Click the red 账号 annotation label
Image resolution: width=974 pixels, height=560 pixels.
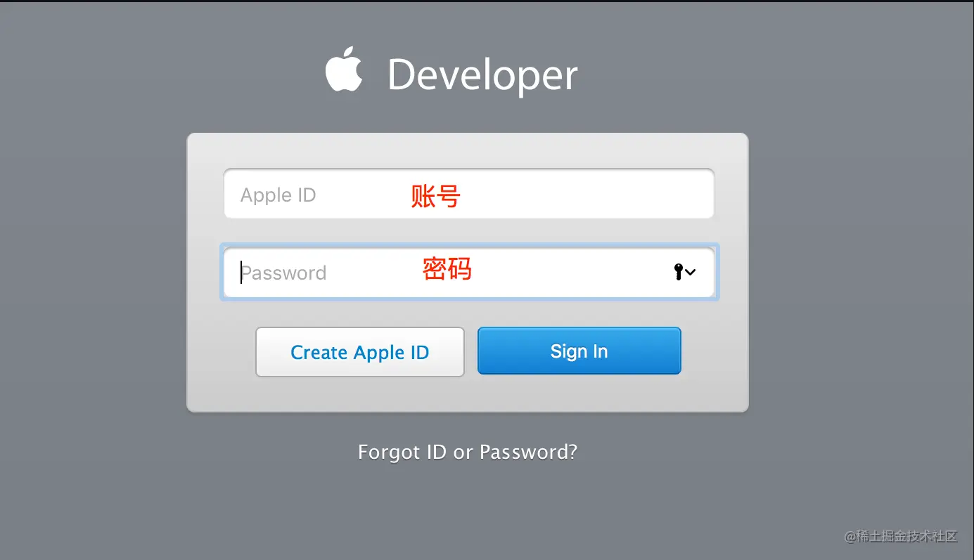pos(435,196)
